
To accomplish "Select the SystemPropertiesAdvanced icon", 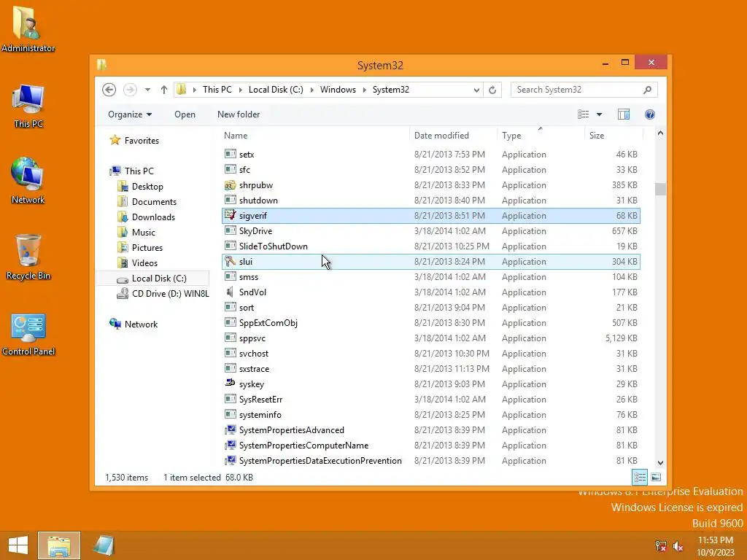I will 230,430.
